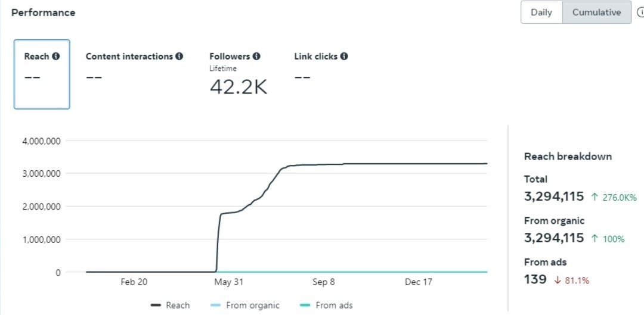Select the Cumulative view toggle
This screenshot has height=315, width=644.
(x=596, y=13)
